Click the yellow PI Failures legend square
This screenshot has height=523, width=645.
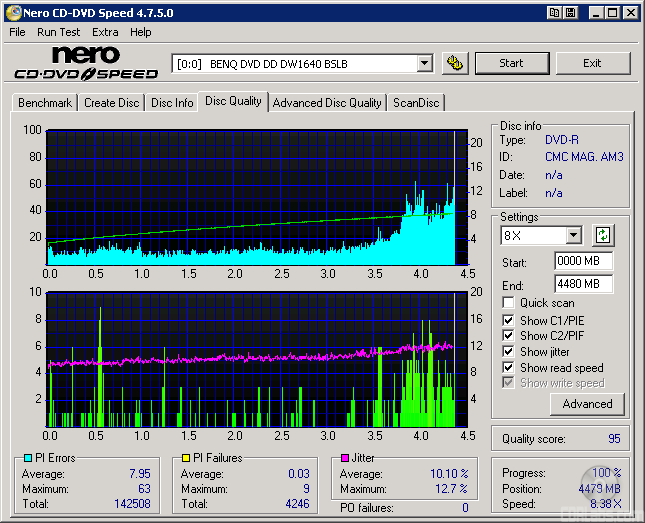pos(186,459)
